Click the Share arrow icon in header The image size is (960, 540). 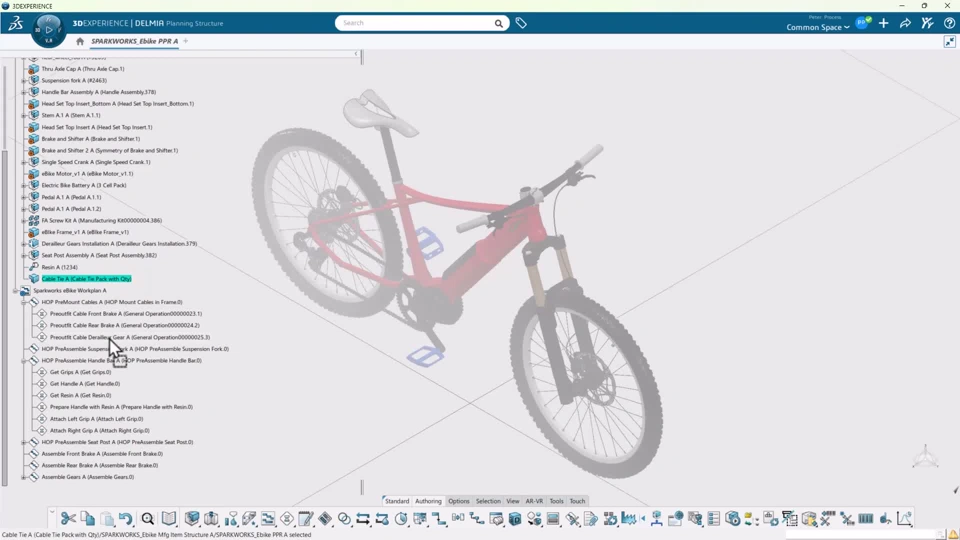(x=905, y=23)
